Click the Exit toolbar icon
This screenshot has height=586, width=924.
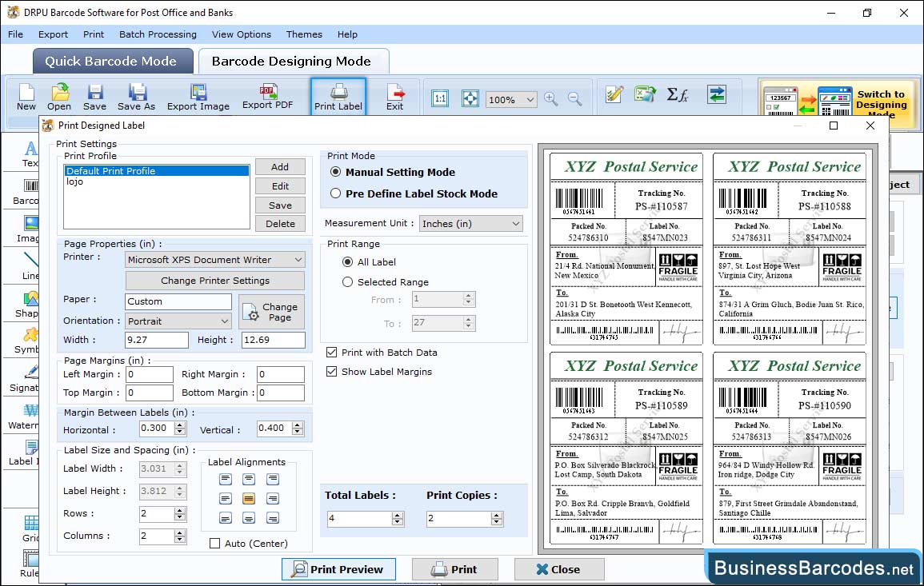click(395, 98)
